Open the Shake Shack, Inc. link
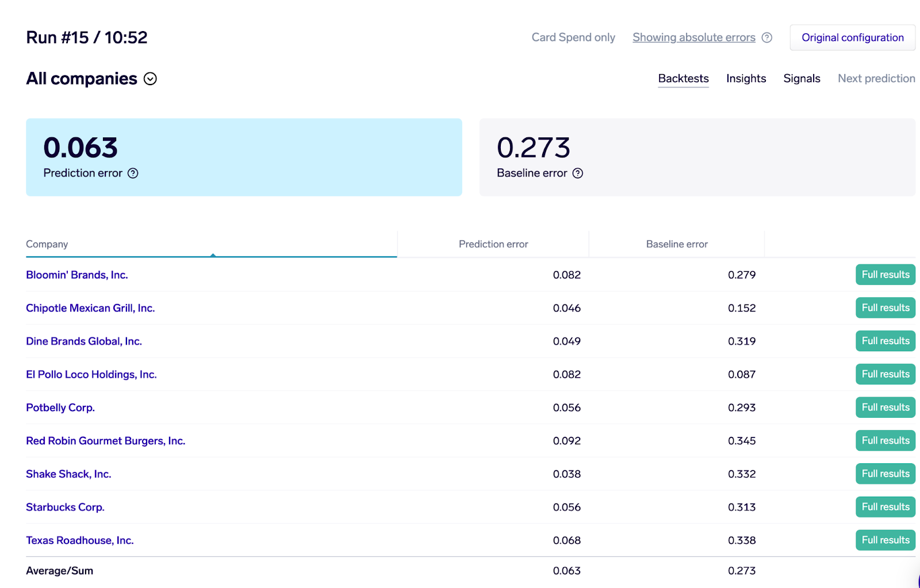 pyautogui.click(x=68, y=474)
